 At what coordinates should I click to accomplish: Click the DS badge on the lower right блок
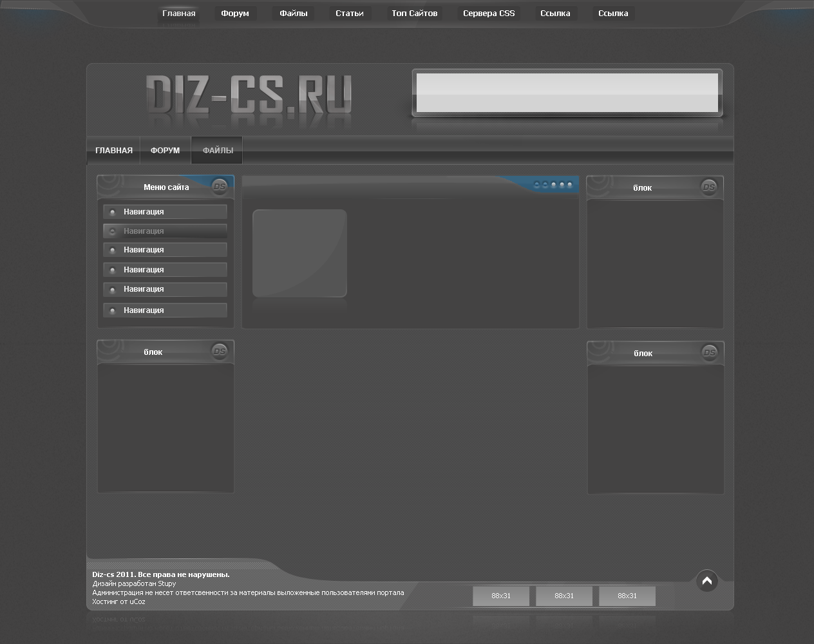pos(709,352)
